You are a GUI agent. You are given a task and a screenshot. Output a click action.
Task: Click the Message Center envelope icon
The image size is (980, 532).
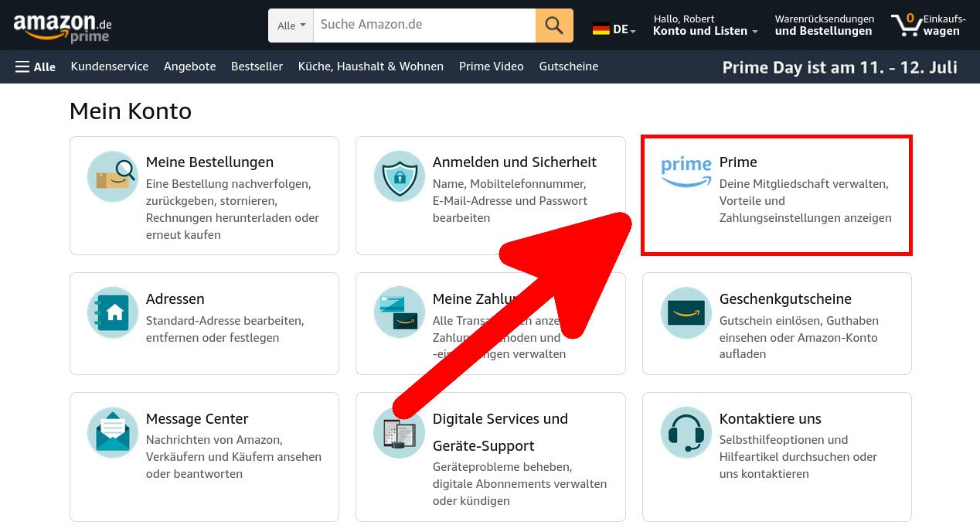click(113, 431)
